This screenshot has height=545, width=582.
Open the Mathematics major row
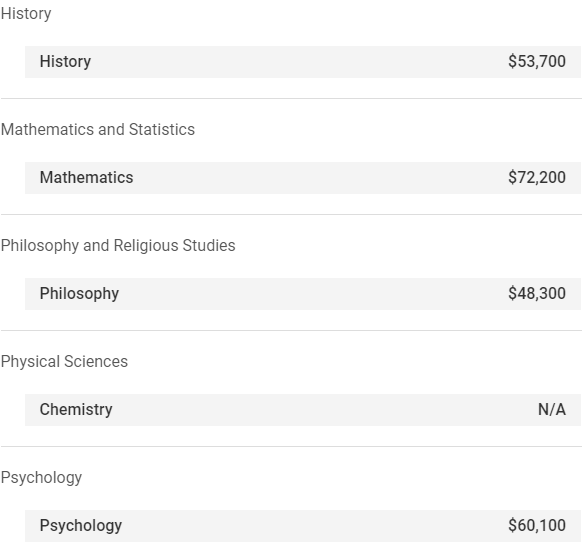303,178
